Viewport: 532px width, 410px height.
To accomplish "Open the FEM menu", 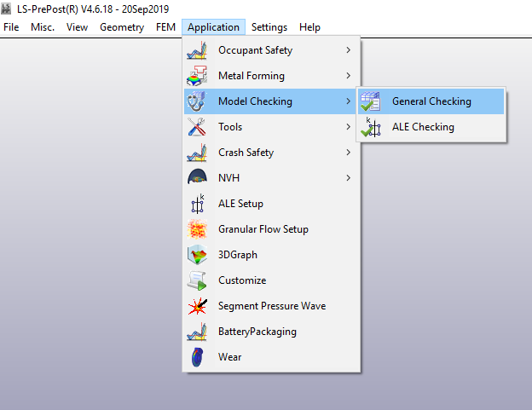I will click(166, 27).
